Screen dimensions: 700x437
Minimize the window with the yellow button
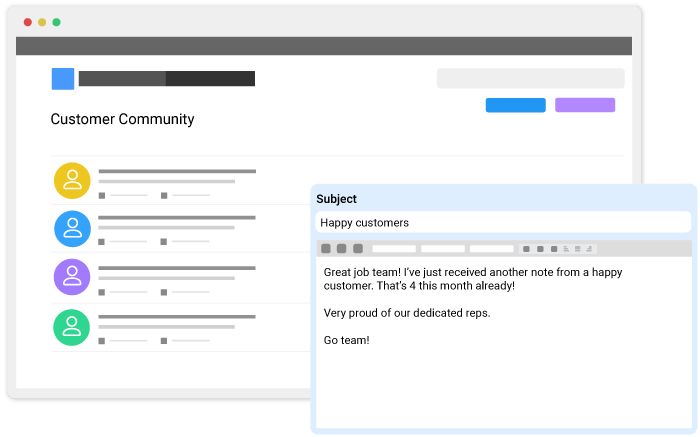tap(42, 22)
